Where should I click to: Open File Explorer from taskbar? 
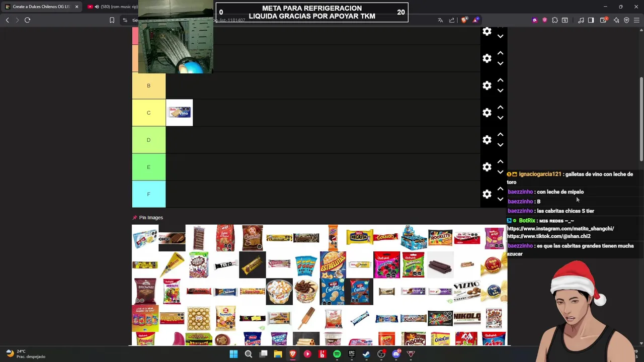pyautogui.click(x=278, y=354)
